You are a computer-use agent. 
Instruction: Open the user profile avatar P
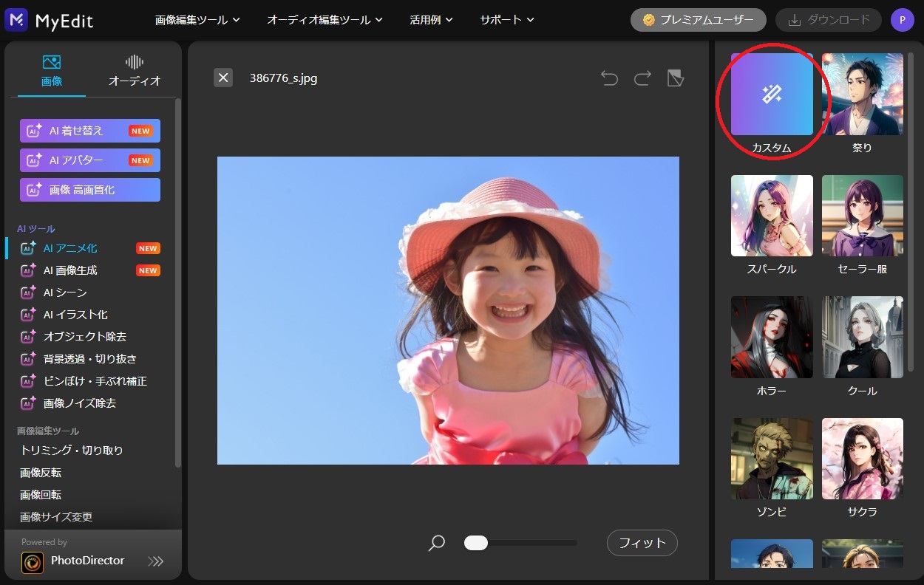click(902, 20)
